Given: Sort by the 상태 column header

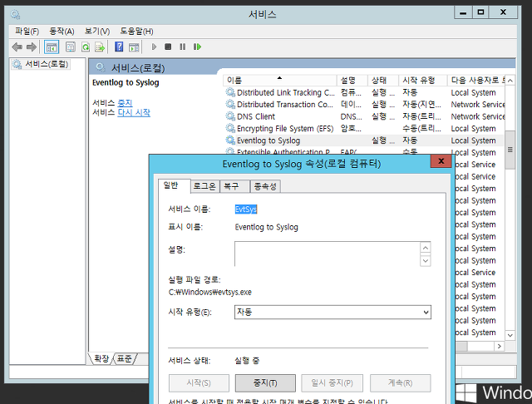Looking at the screenshot, I should (x=383, y=81).
